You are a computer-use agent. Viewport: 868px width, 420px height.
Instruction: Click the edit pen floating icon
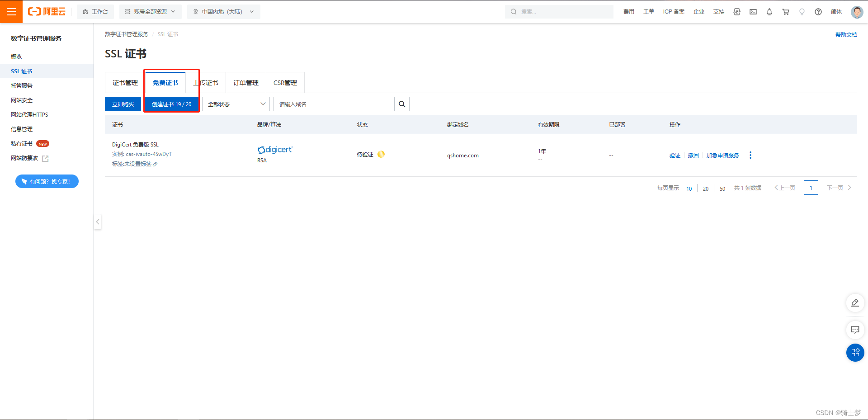(855, 303)
